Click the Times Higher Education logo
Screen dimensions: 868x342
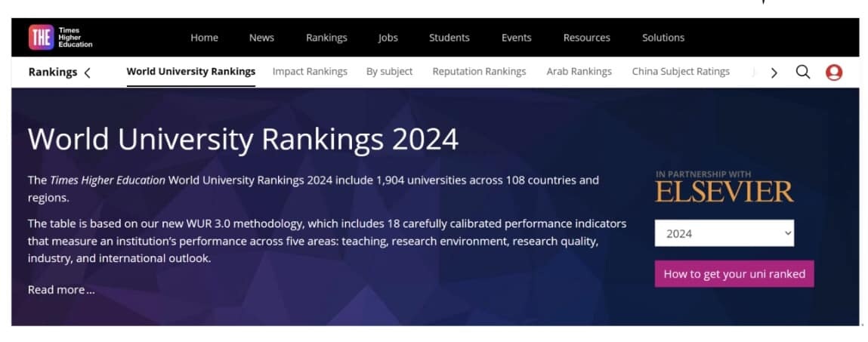point(60,37)
